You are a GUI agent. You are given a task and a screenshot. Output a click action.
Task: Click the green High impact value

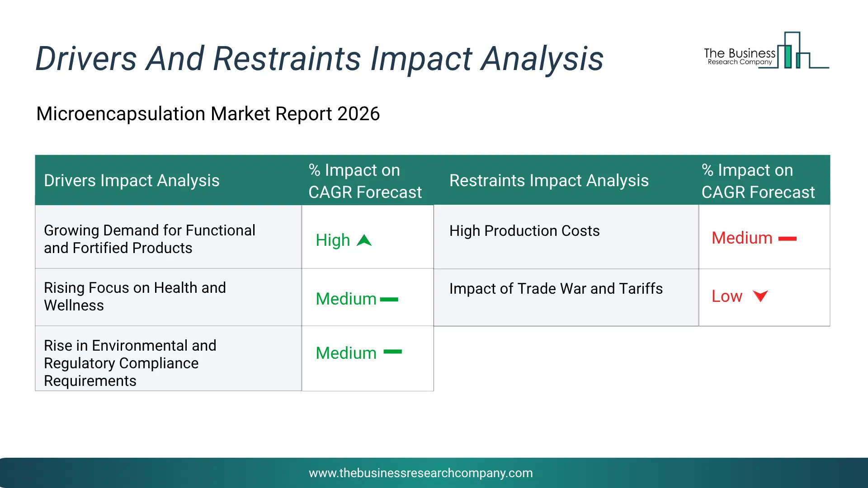tap(333, 240)
